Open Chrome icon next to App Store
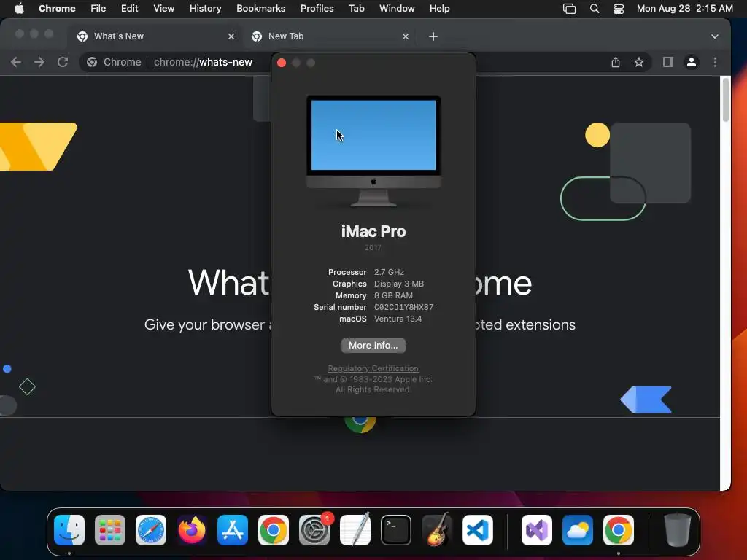This screenshot has width=747, height=560. tap(274, 530)
